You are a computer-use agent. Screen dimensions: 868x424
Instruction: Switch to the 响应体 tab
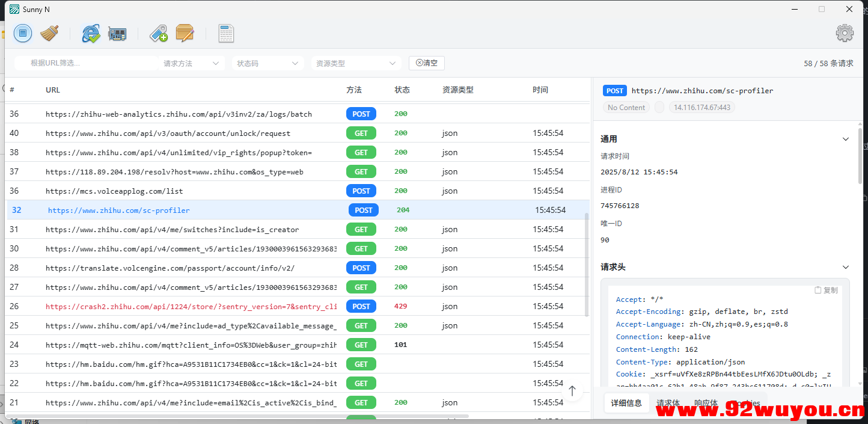tap(706, 404)
